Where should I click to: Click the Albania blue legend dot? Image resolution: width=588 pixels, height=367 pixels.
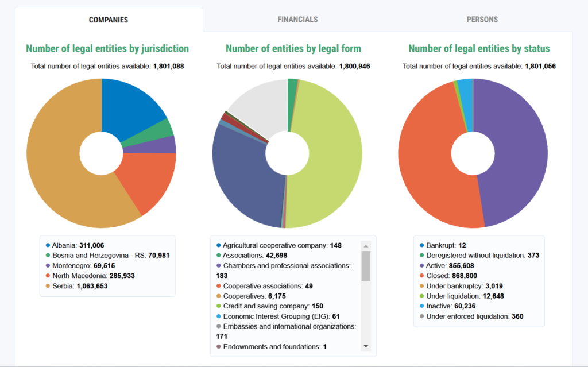coord(48,245)
